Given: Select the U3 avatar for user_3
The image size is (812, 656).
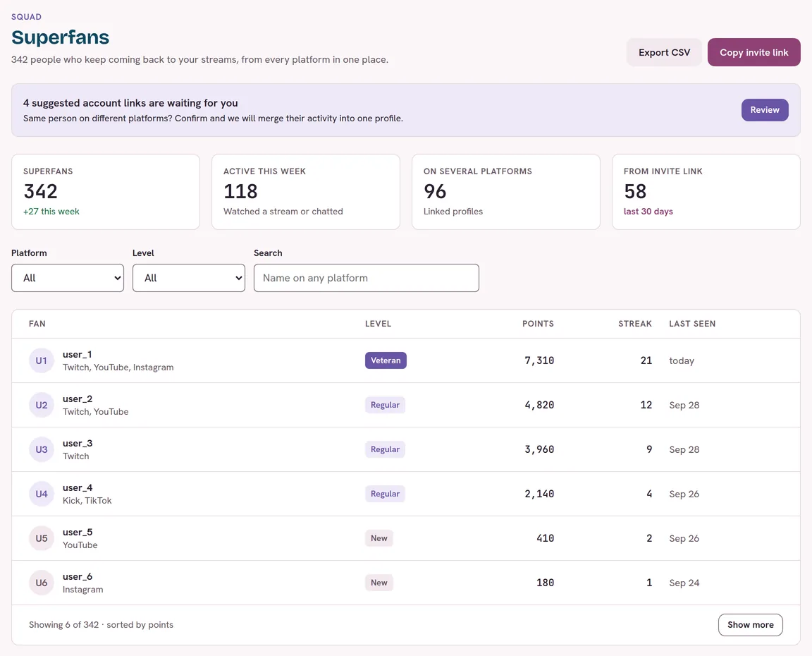Looking at the screenshot, I should coord(42,450).
